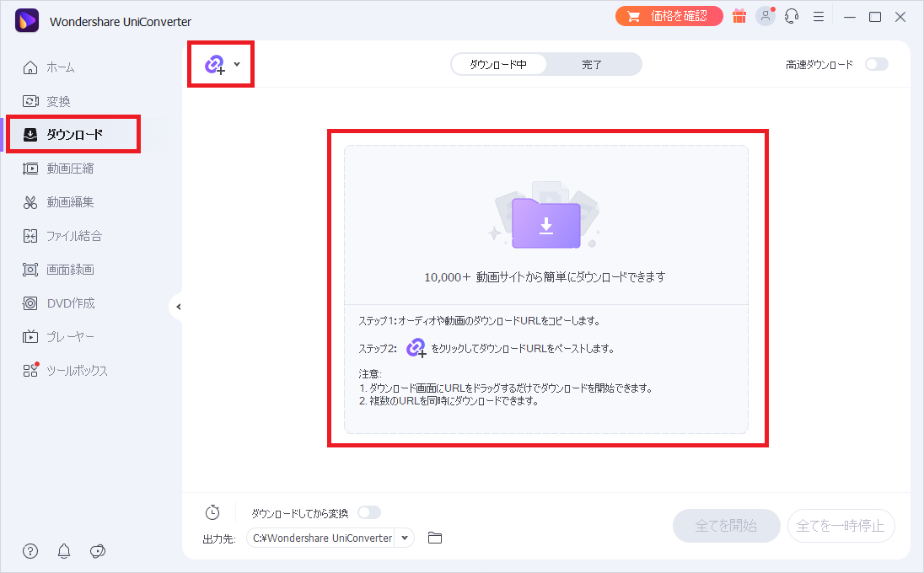
Task: Open the headset support icon
Action: point(792,16)
